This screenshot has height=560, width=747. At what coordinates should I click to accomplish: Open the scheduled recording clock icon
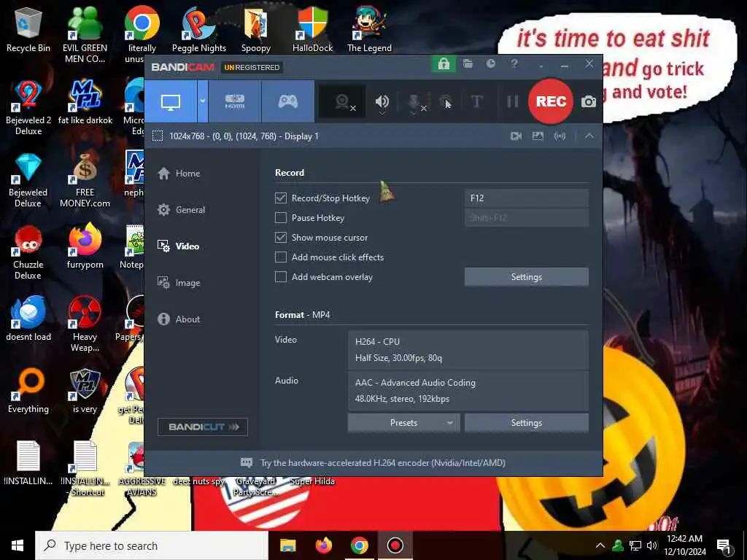(x=491, y=64)
